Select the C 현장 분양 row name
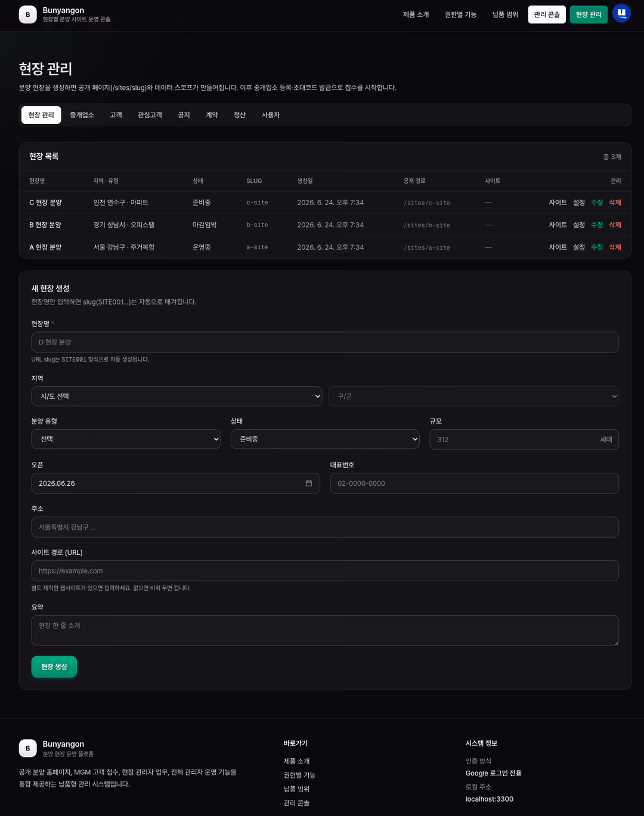The image size is (644, 816). (45, 203)
